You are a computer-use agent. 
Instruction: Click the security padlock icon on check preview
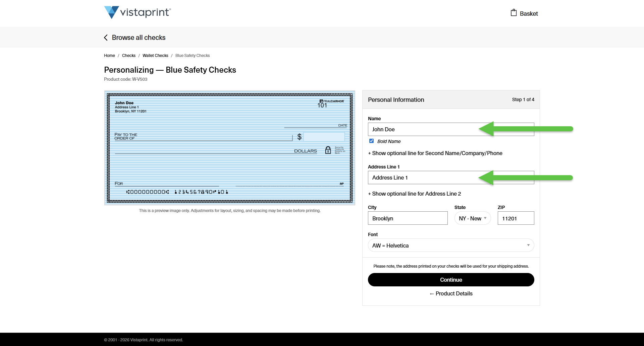pos(328,150)
